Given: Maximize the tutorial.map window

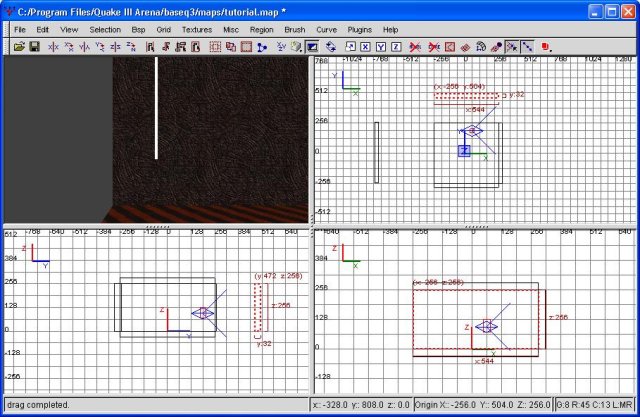Looking at the screenshot, I should point(612,12).
